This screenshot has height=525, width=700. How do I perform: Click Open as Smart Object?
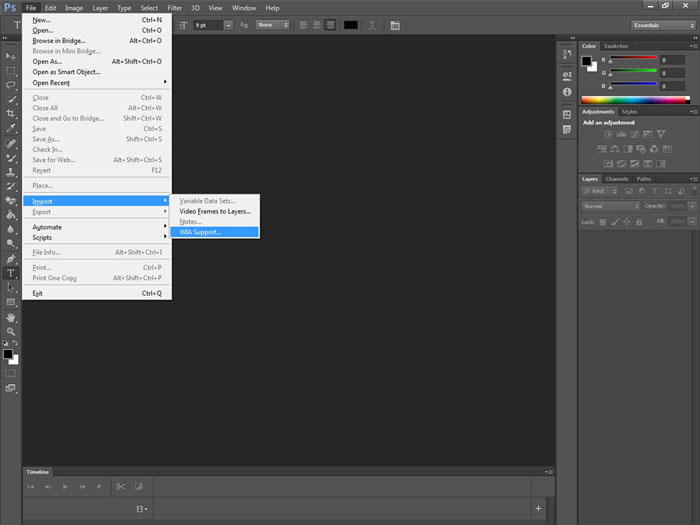(x=97, y=72)
